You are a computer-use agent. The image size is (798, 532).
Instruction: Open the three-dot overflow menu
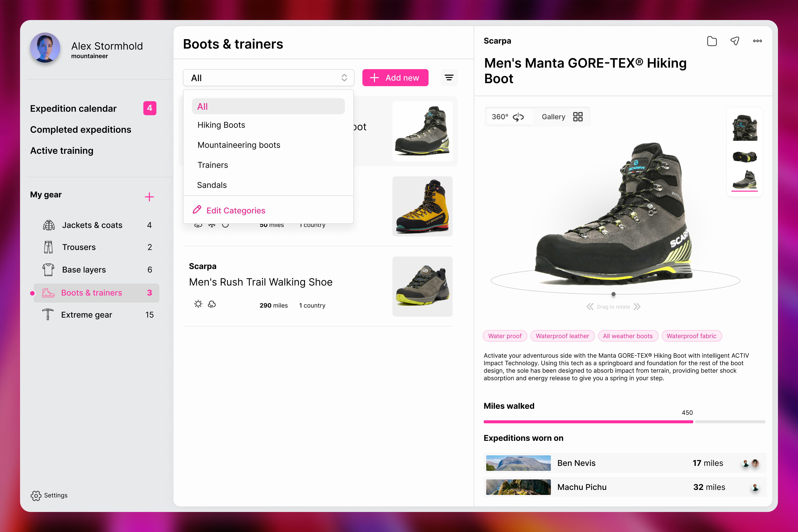[x=757, y=41]
